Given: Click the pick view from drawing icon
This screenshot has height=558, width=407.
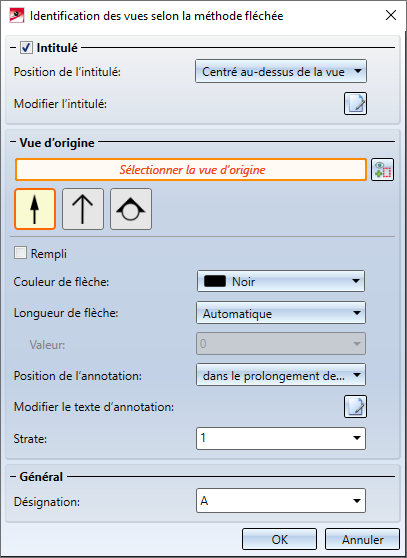Looking at the screenshot, I should coord(382,170).
